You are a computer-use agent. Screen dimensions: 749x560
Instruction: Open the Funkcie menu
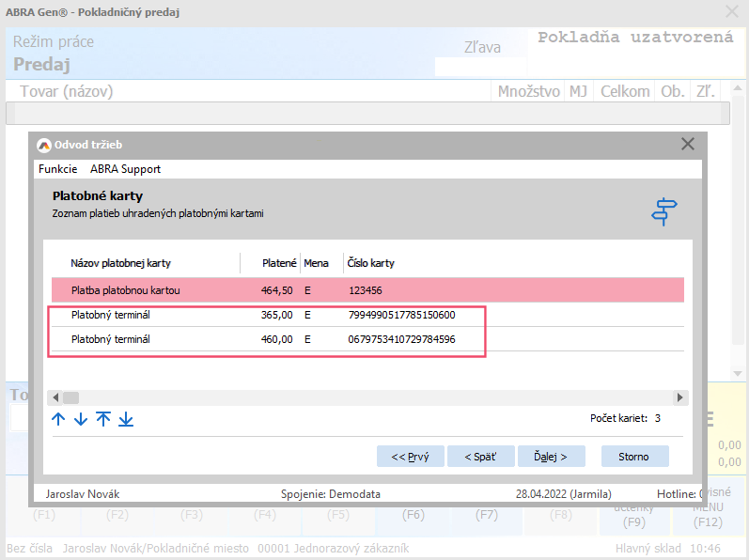[57, 169]
